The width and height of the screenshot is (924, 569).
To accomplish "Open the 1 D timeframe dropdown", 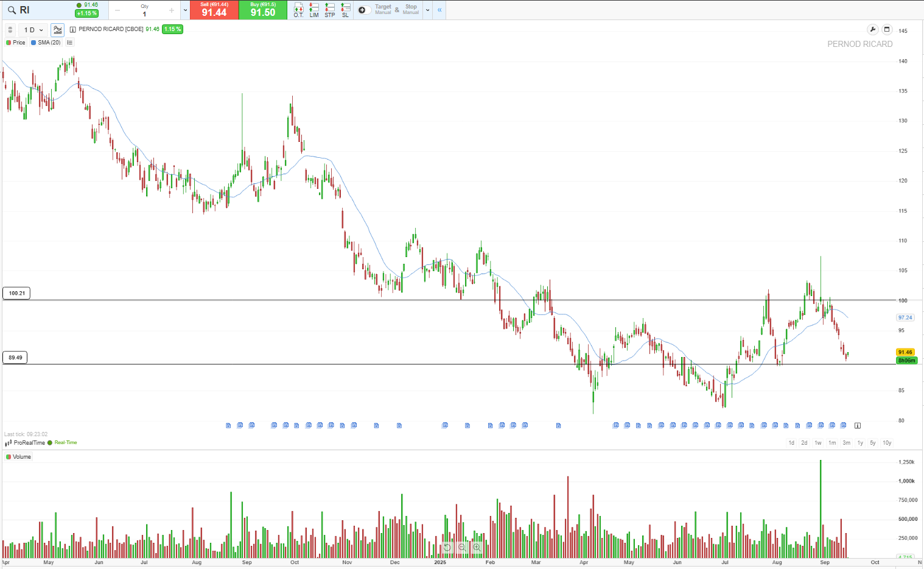I will [33, 30].
